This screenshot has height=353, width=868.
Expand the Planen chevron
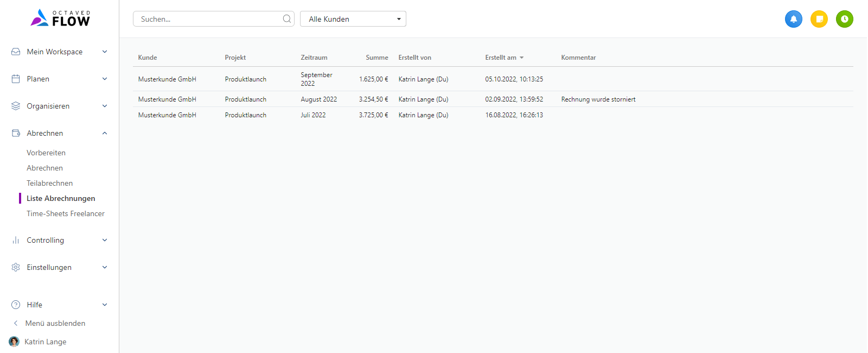[105, 79]
